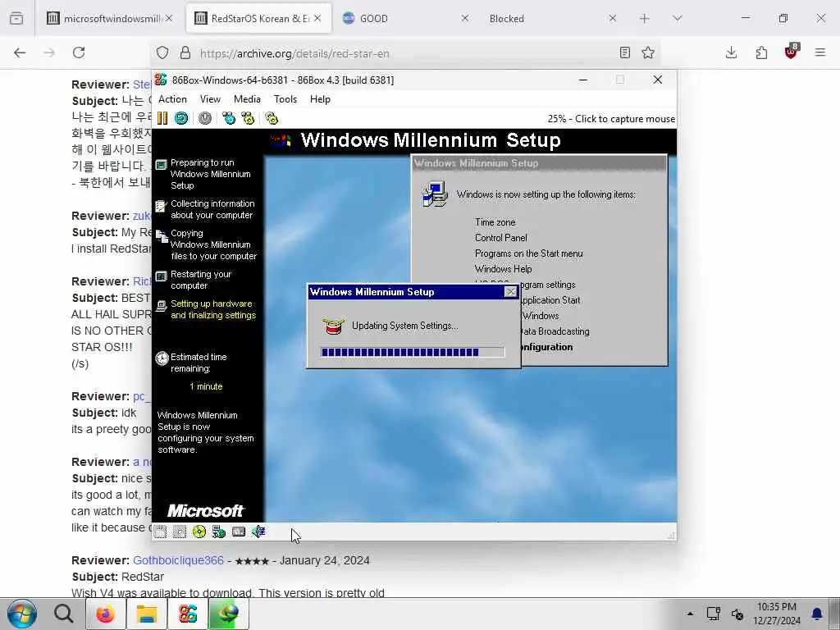Viewport: 840px width, 630px height.
Task: Open a new browser tab
Action: point(645,18)
